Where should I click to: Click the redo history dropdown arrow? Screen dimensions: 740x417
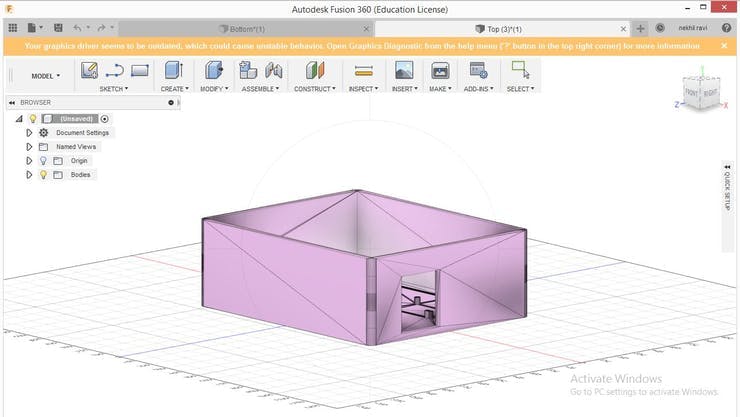pyautogui.click(x=112, y=27)
